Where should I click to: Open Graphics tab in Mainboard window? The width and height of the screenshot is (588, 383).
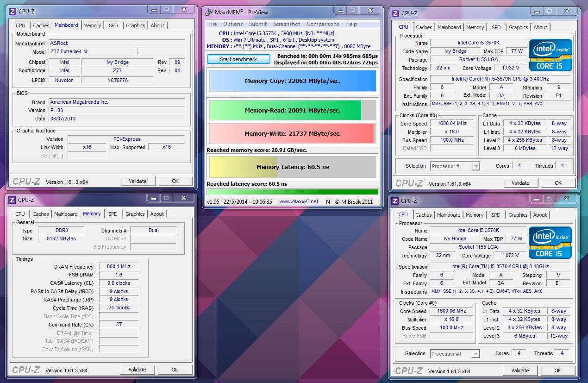[x=136, y=25]
